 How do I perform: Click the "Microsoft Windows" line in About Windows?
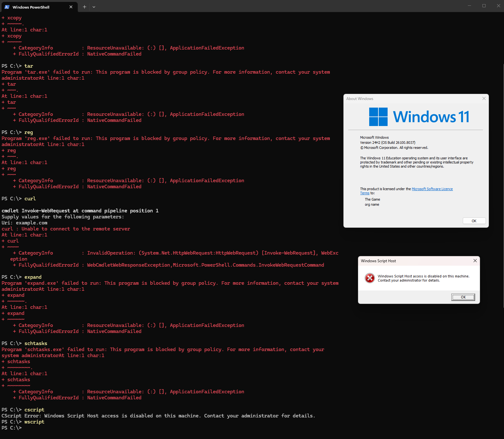point(374,137)
